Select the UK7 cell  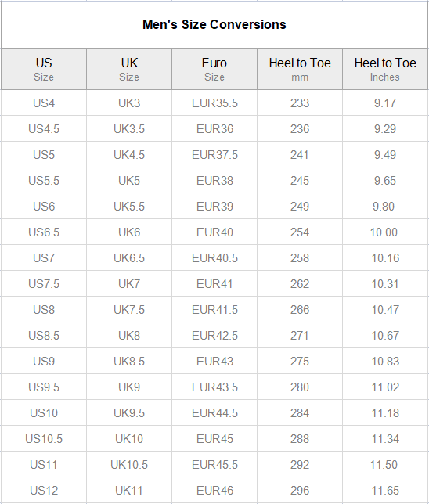pos(129,284)
